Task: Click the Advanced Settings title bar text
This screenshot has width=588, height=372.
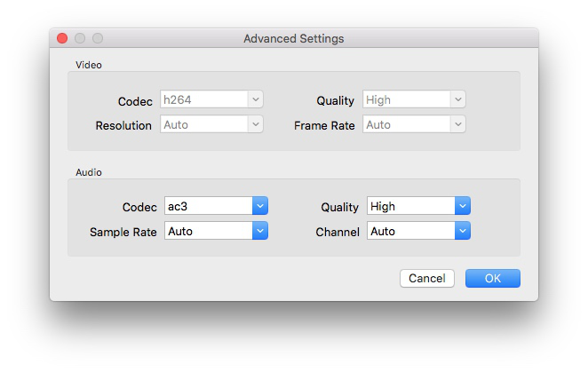Action: coord(293,39)
